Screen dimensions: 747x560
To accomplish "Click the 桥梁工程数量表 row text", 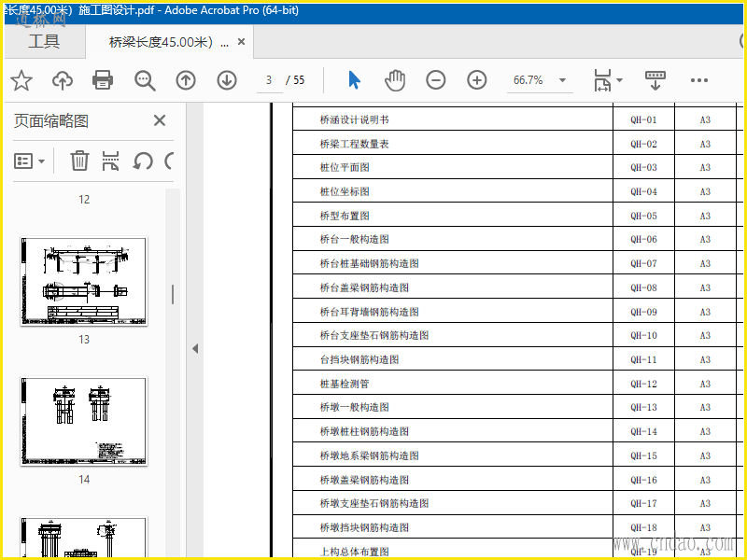I will (355, 144).
